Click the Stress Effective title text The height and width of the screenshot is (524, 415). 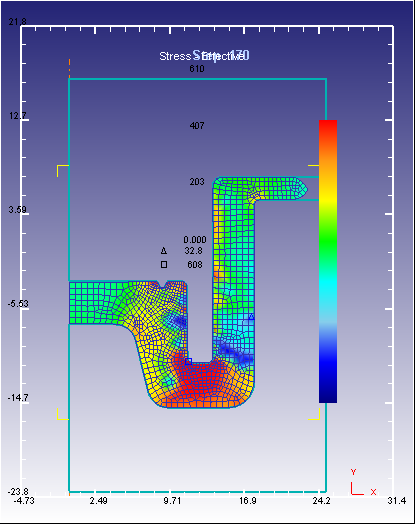point(204,56)
